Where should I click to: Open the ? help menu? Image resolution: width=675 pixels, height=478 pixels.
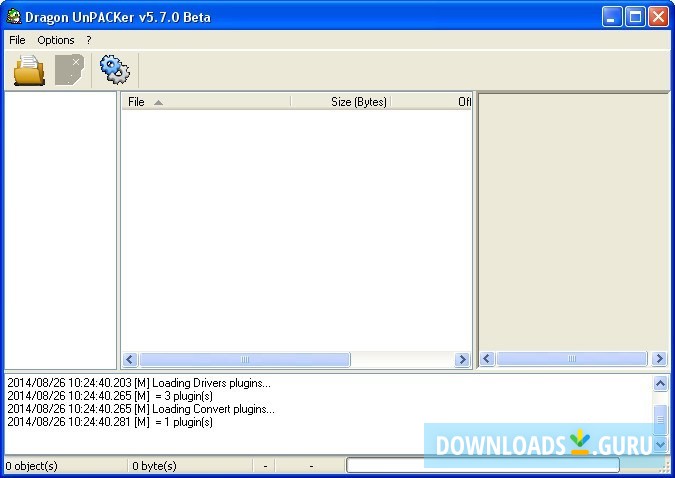tap(89, 40)
